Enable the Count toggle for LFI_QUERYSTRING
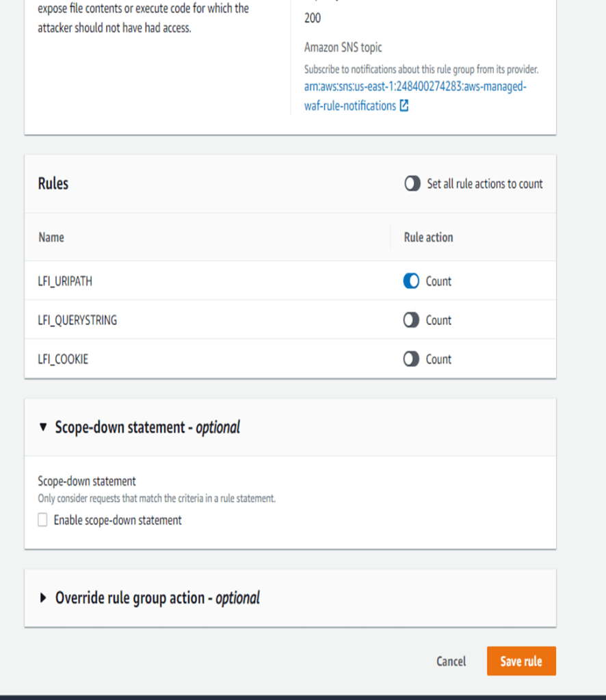The width and height of the screenshot is (606, 700). pos(411,320)
